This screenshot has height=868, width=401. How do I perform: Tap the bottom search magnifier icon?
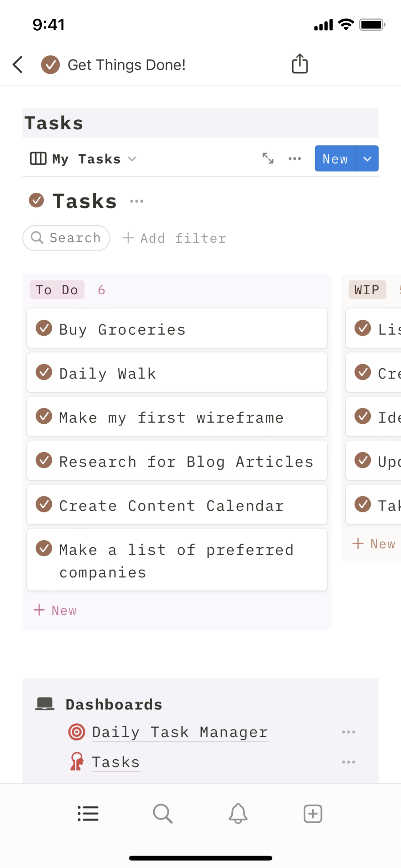(163, 813)
